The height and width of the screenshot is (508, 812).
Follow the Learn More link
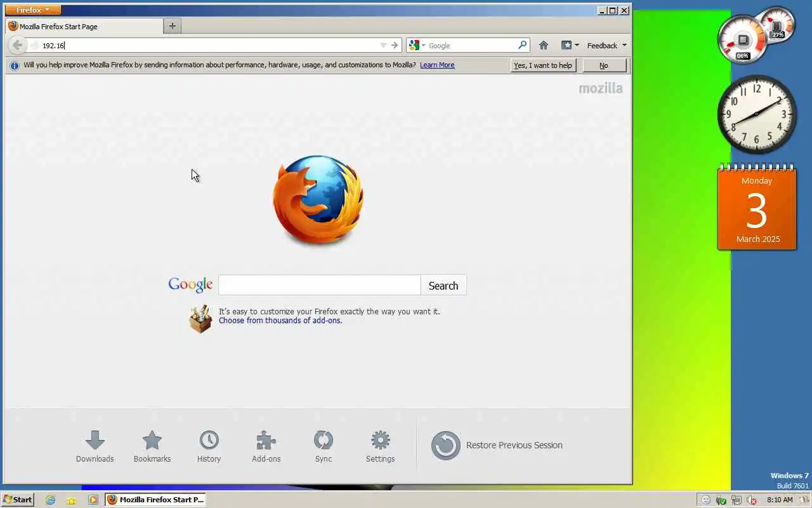pos(437,65)
